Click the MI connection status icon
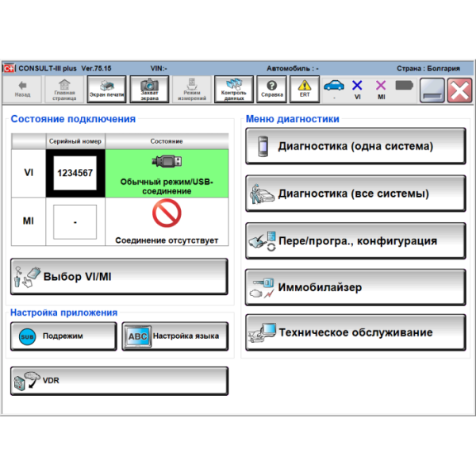The height and width of the screenshot is (476, 476). (381, 86)
